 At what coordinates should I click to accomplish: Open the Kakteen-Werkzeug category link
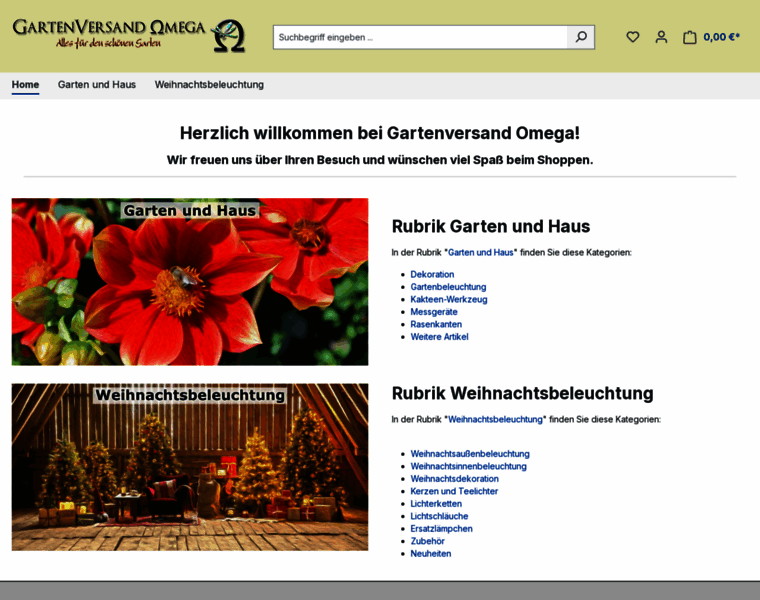(x=449, y=300)
